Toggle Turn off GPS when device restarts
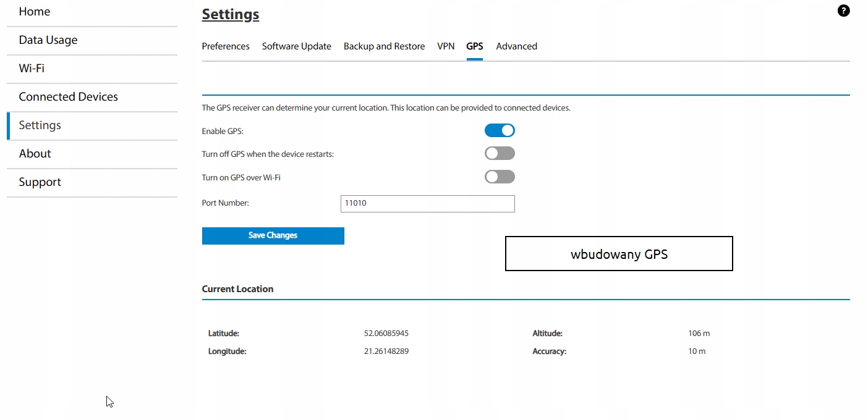 [x=500, y=153]
